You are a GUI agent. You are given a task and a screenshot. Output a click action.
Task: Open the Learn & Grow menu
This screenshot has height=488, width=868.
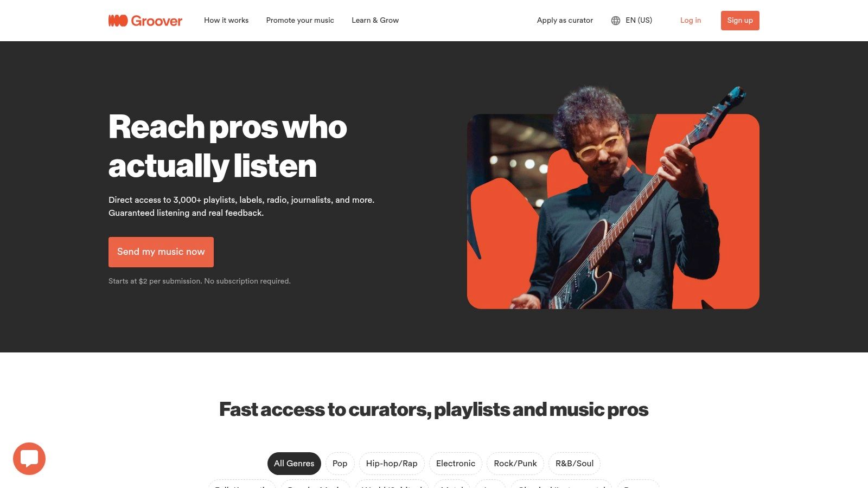375,21
